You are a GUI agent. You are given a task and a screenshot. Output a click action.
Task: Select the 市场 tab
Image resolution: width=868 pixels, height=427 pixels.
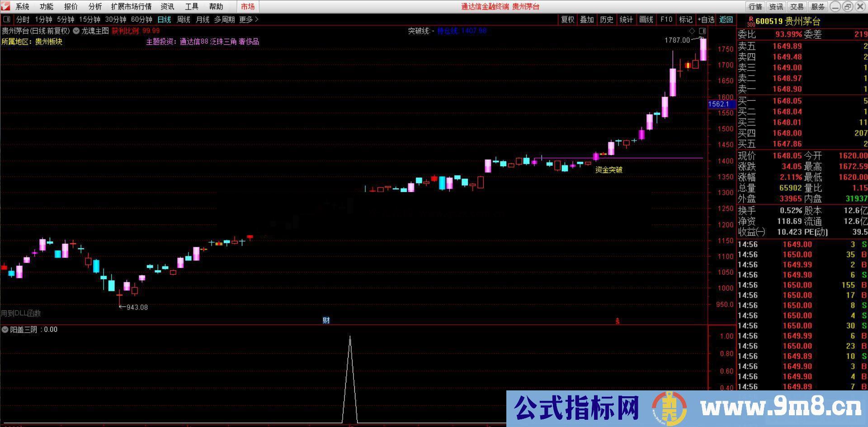click(x=248, y=6)
